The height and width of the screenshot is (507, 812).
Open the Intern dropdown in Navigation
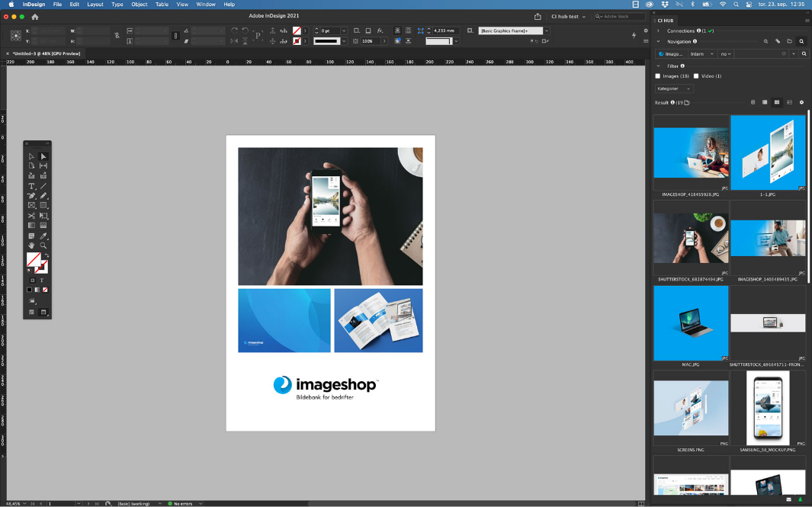click(x=701, y=54)
